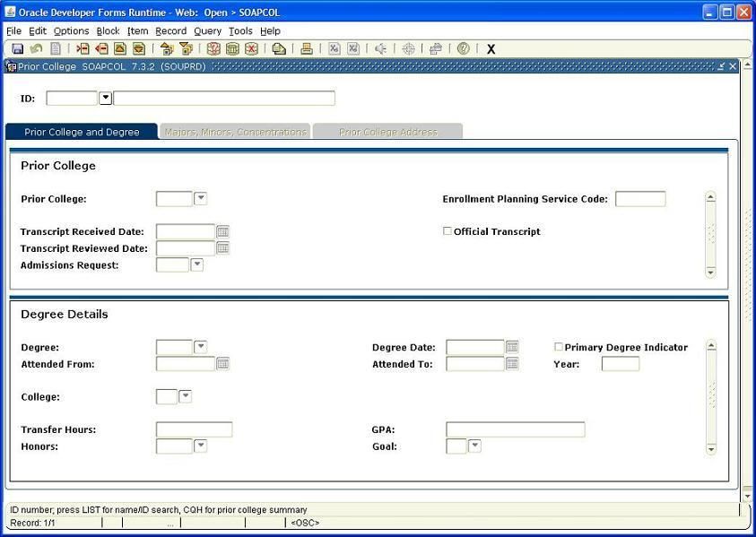Expand the Admissions Request dropdown
756x537 pixels.
[196, 264]
